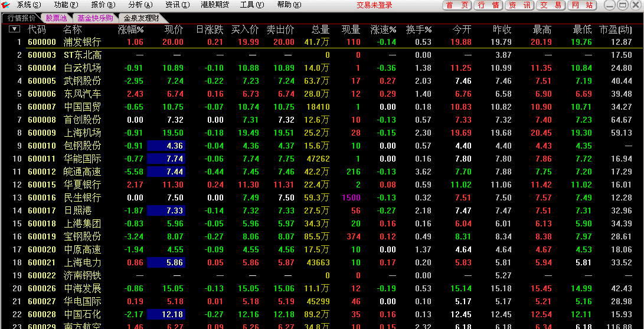The width and height of the screenshot is (644, 329).
Task: Open the 港股期货 menu
Action: tap(215, 5)
